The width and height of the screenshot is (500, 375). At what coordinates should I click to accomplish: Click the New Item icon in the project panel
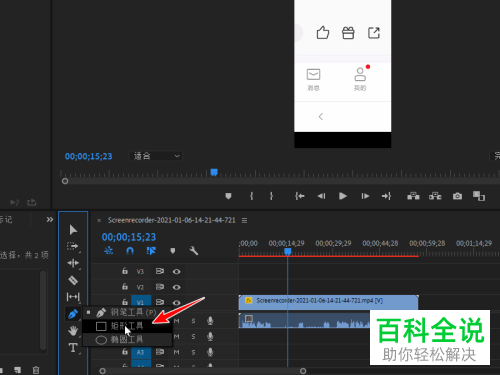18,370
